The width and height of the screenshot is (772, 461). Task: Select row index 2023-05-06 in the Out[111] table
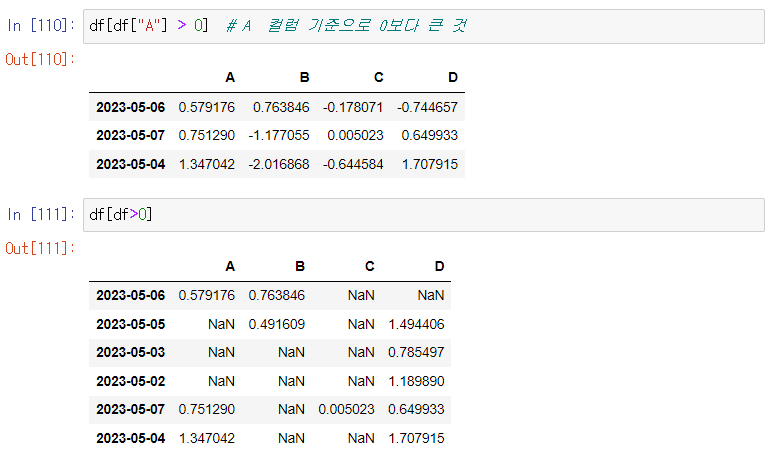pos(130,296)
